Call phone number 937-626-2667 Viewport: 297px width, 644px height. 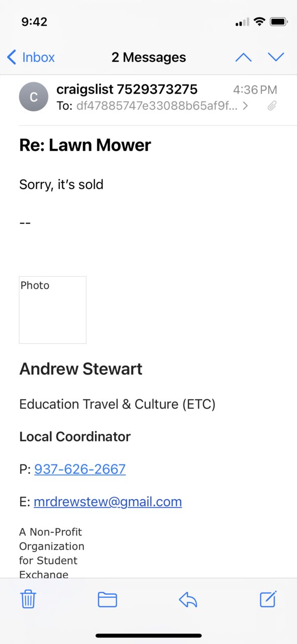(x=80, y=469)
